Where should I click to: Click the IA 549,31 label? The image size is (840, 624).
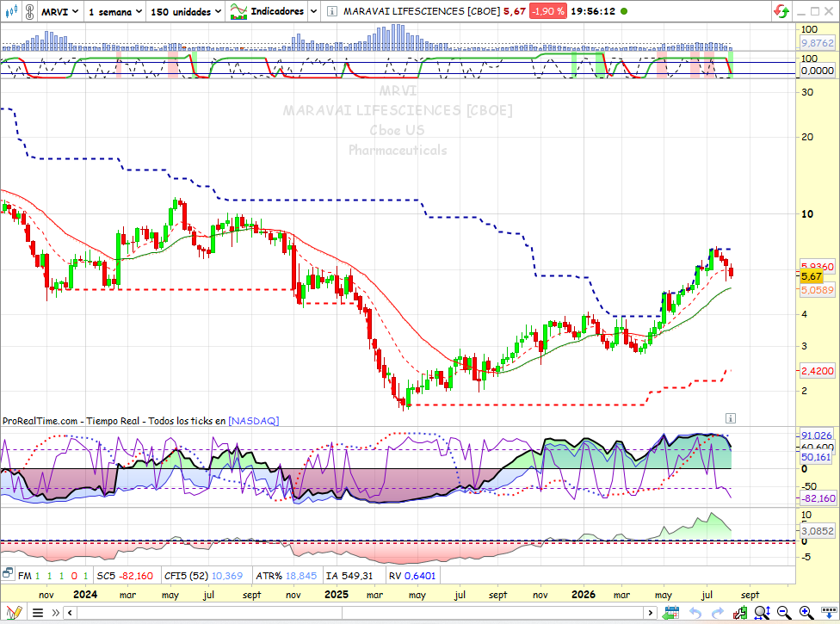tap(349, 576)
